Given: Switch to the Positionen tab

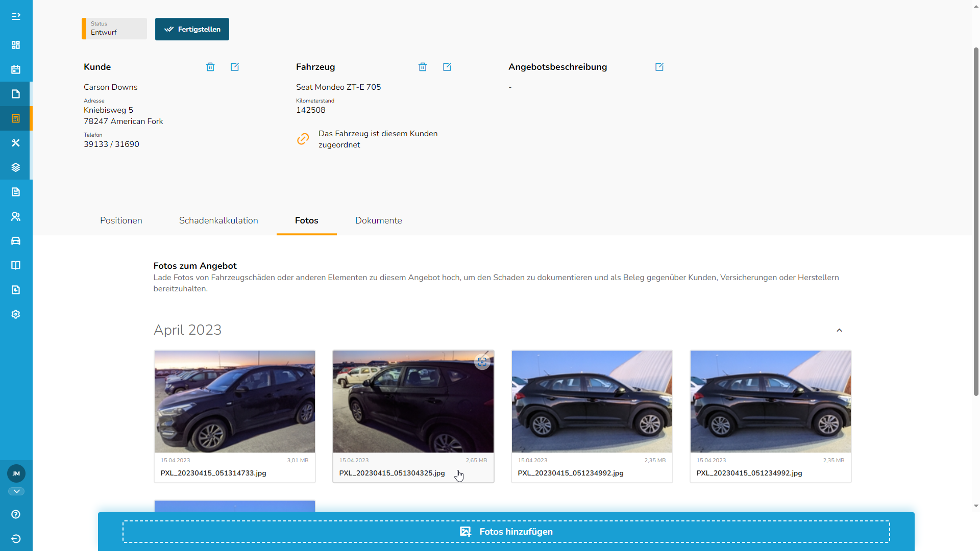Looking at the screenshot, I should click(121, 220).
